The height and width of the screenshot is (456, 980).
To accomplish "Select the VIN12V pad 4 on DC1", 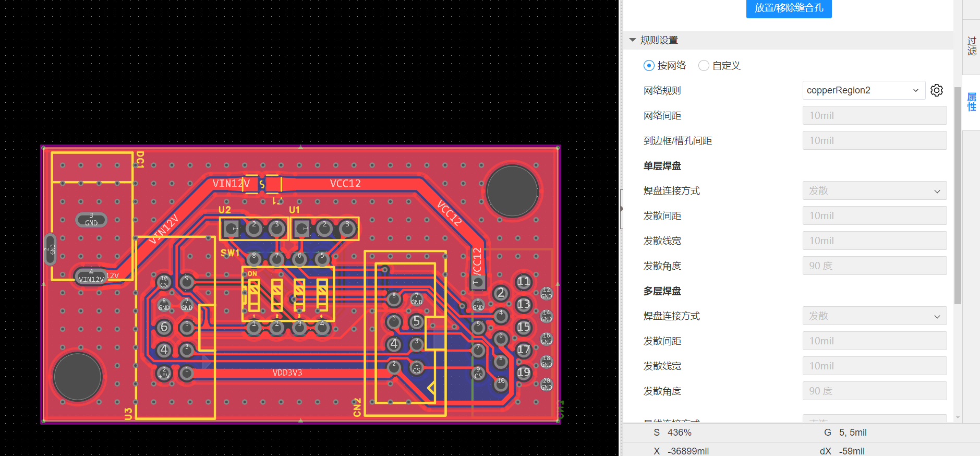I will [x=91, y=276].
